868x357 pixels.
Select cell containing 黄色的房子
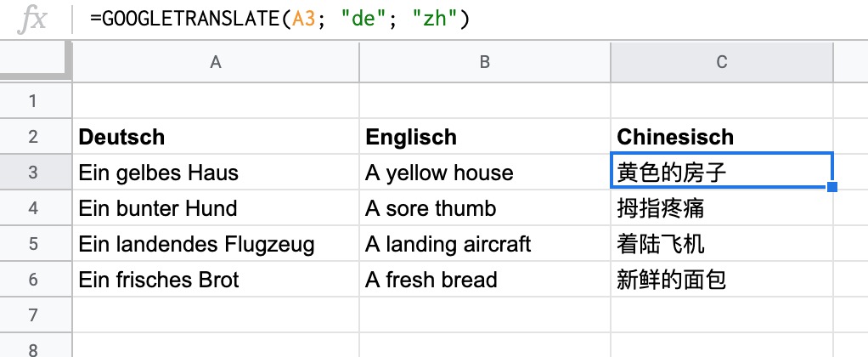tap(722, 172)
